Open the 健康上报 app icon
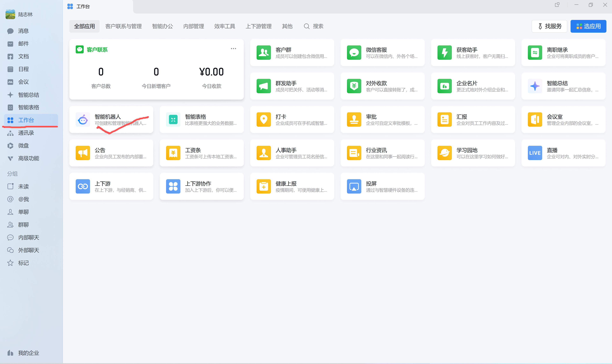612x364 pixels. coord(264,187)
